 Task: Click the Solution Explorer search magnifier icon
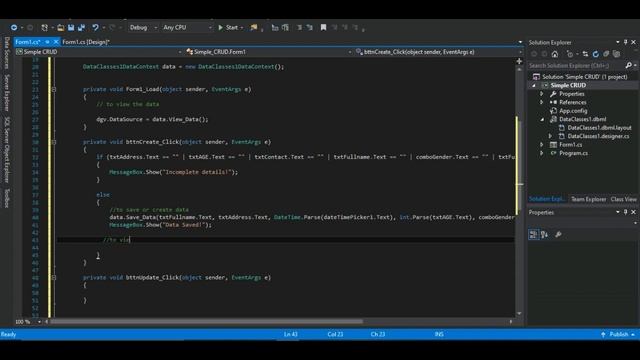629,65
